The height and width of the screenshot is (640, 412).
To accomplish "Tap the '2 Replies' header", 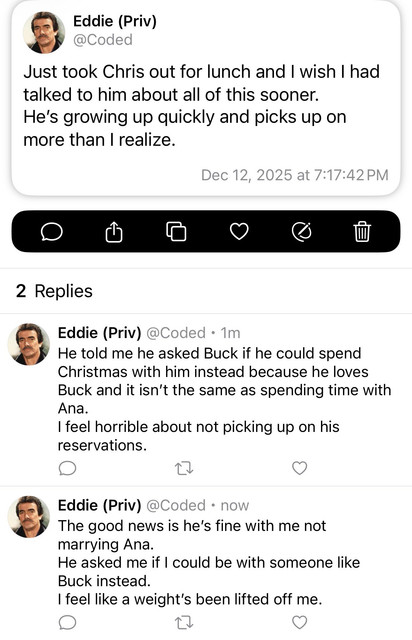I will click(x=54, y=291).
